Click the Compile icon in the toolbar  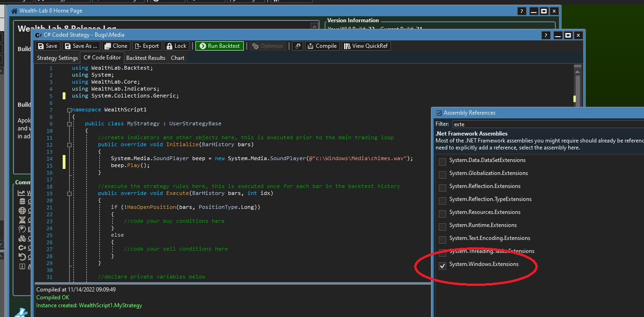310,46
